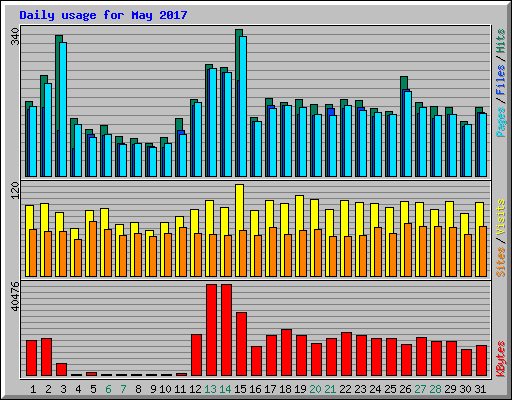Click the orange Sites bar for day 5
The height and width of the screenshot is (400, 512).
click(x=93, y=249)
